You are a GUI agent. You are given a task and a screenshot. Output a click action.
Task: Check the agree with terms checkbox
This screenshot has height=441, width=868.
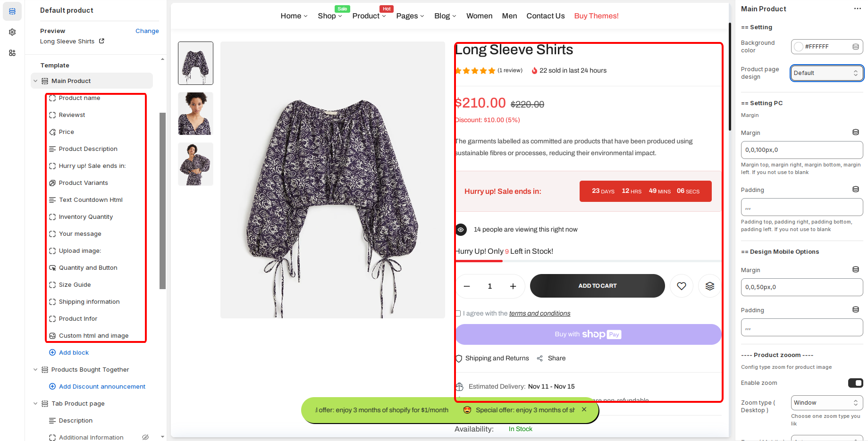click(x=458, y=314)
